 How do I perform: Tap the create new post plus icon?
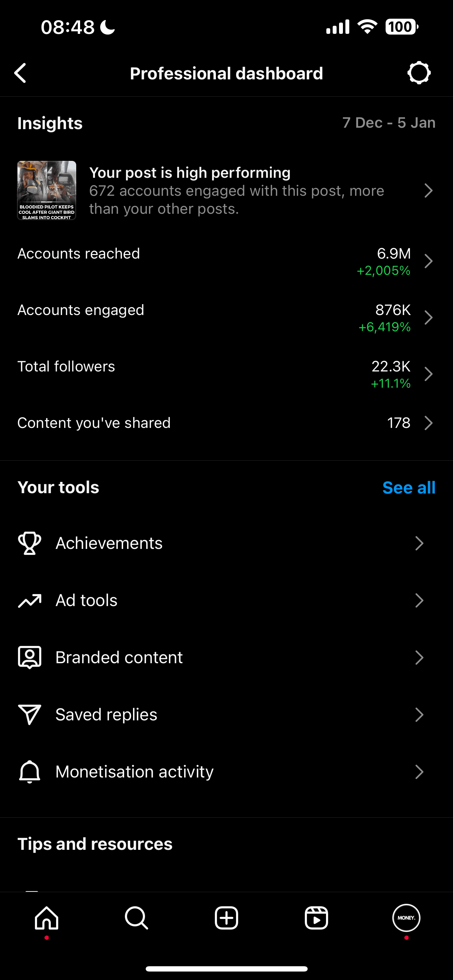click(226, 918)
